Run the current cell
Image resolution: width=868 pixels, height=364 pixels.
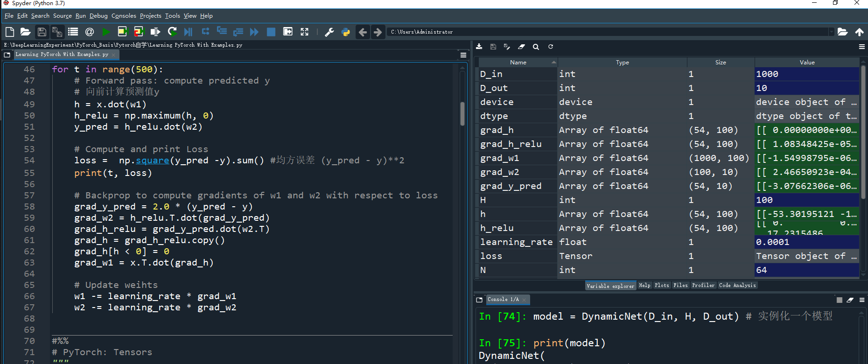pos(122,32)
